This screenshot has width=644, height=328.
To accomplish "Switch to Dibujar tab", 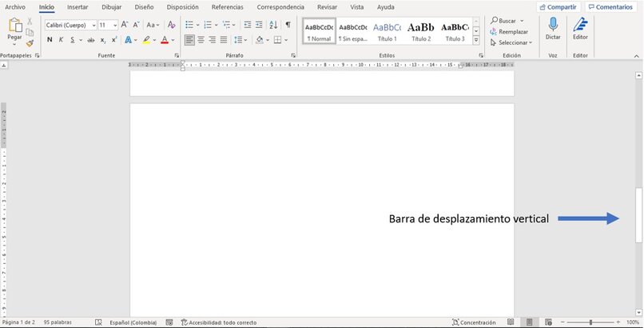I will click(x=112, y=7).
